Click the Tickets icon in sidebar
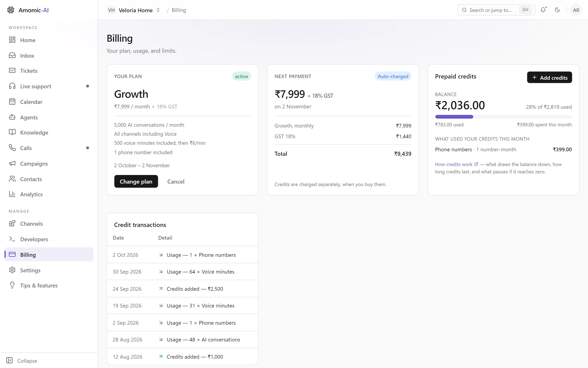The width and height of the screenshot is (588, 368). (x=12, y=71)
